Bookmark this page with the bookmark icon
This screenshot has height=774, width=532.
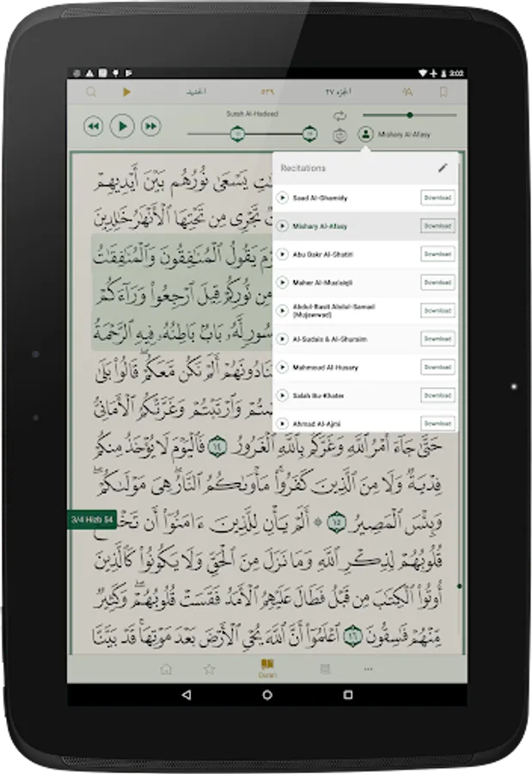443,92
